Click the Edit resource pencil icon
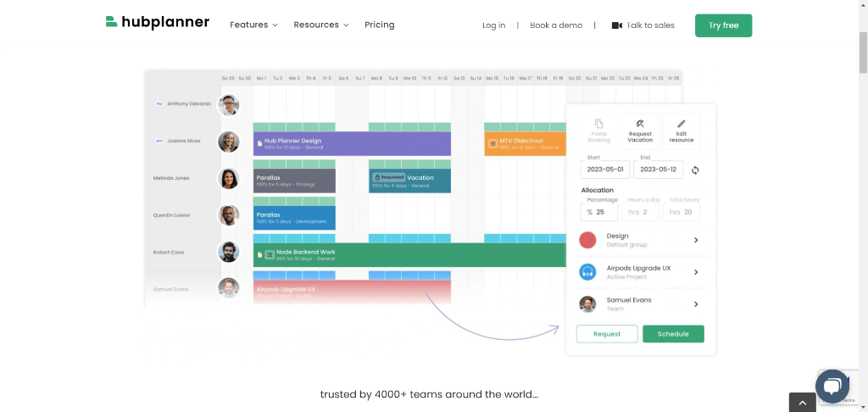This screenshot has width=868, height=412. click(x=682, y=124)
